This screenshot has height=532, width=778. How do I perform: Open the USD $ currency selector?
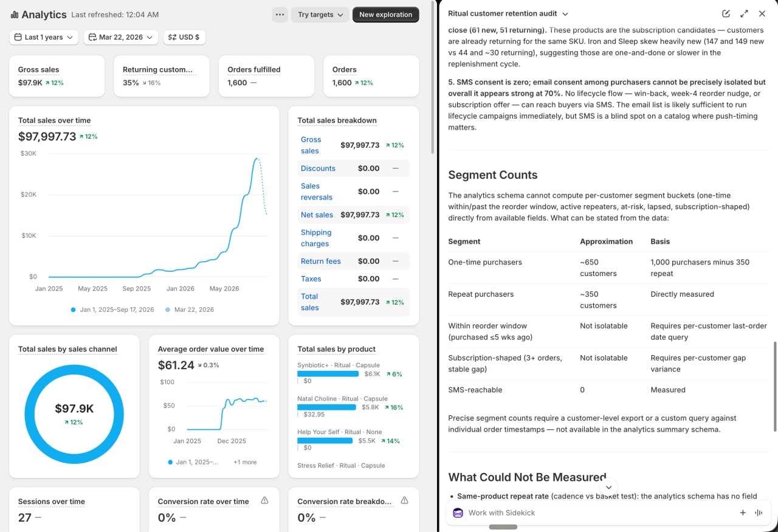click(184, 37)
